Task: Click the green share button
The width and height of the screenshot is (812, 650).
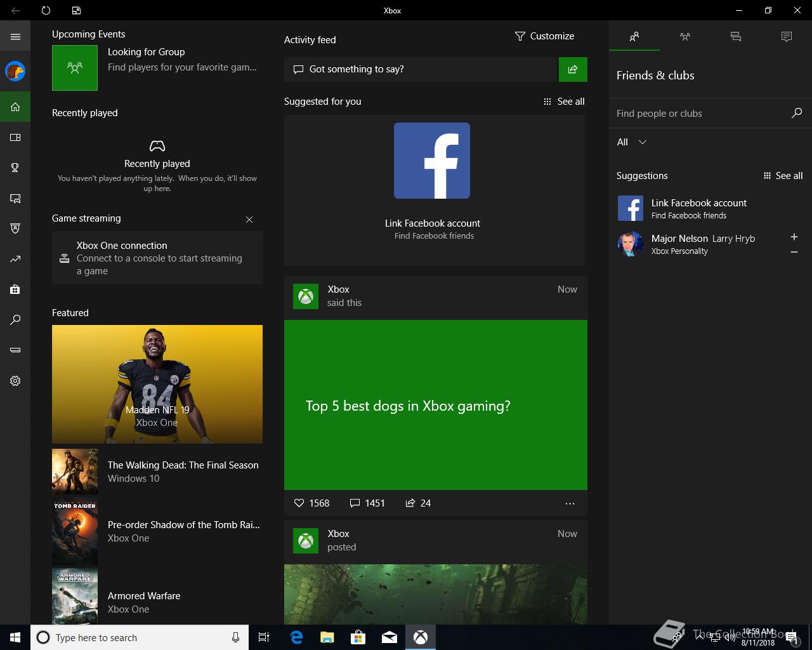Action: click(573, 69)
